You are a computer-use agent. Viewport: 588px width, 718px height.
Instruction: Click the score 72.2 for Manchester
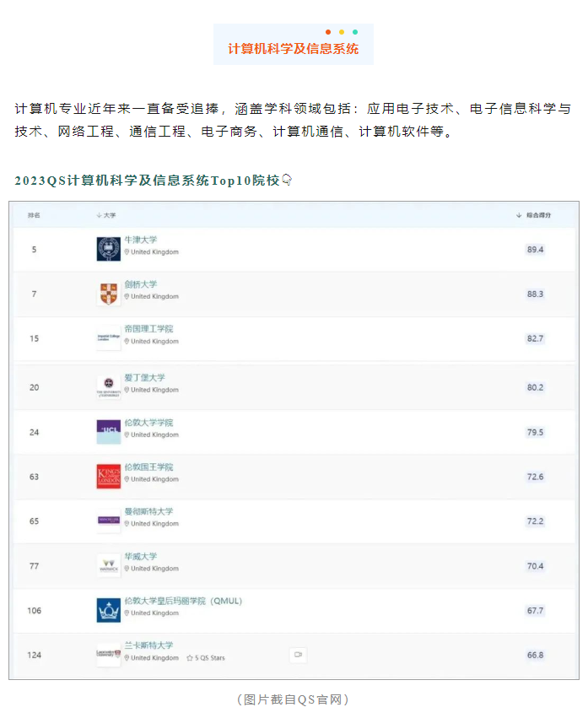click(x=535, y=521)
